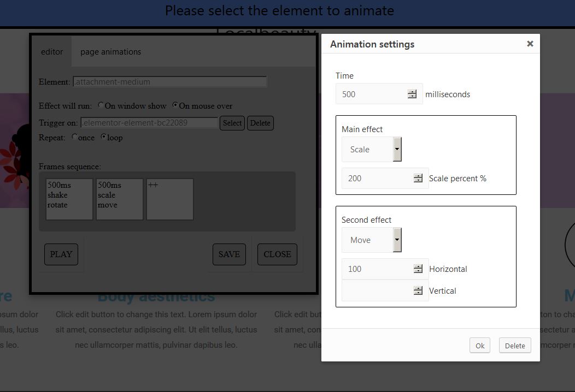Click the Trigger on selector field

pos(149,123)
